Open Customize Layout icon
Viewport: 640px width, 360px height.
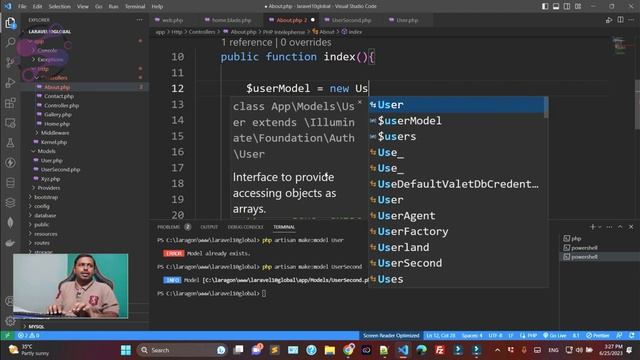click(578, 6)
